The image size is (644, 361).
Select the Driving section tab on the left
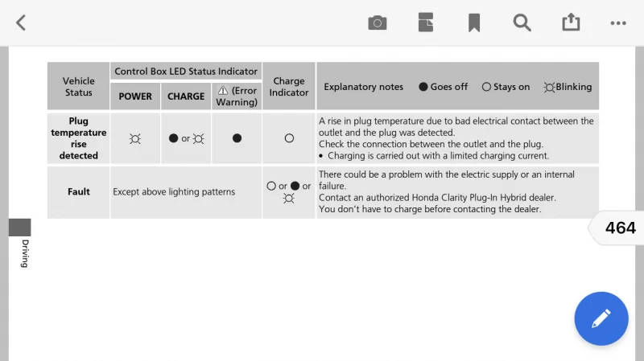tap(24, 253)
